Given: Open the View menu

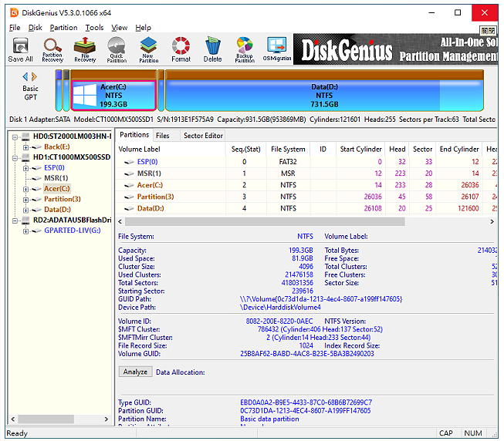Looking at the screenshot, I should tap(120, 28).
